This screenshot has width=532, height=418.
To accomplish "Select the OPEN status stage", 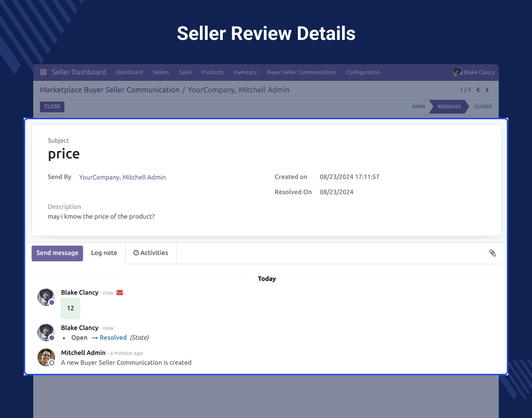I will [x=418, y=106].
